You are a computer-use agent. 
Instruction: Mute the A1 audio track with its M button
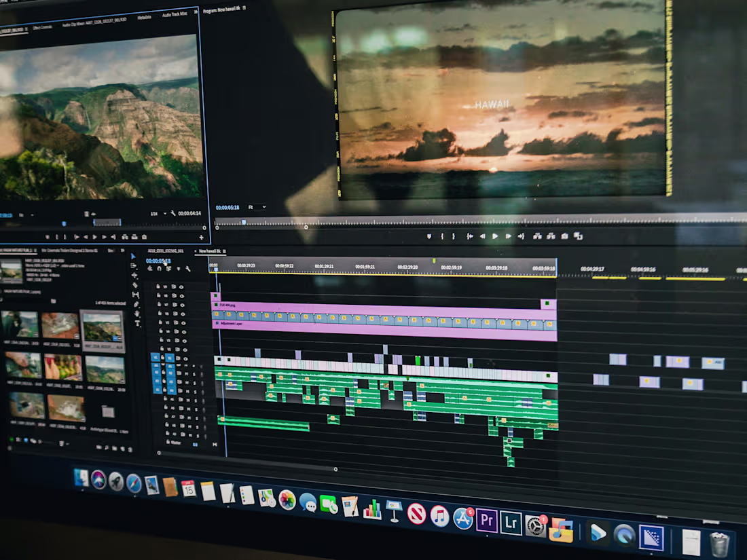[186, 365]
